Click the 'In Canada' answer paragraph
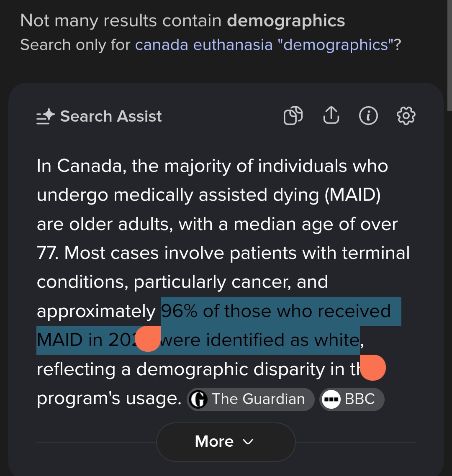452x476 pixels. [223, 282]
